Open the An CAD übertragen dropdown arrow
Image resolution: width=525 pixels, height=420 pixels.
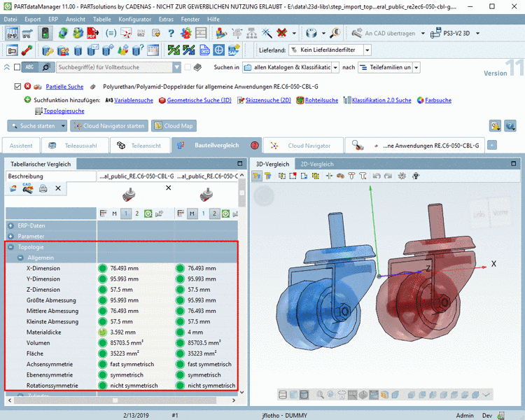coord(423,33)
